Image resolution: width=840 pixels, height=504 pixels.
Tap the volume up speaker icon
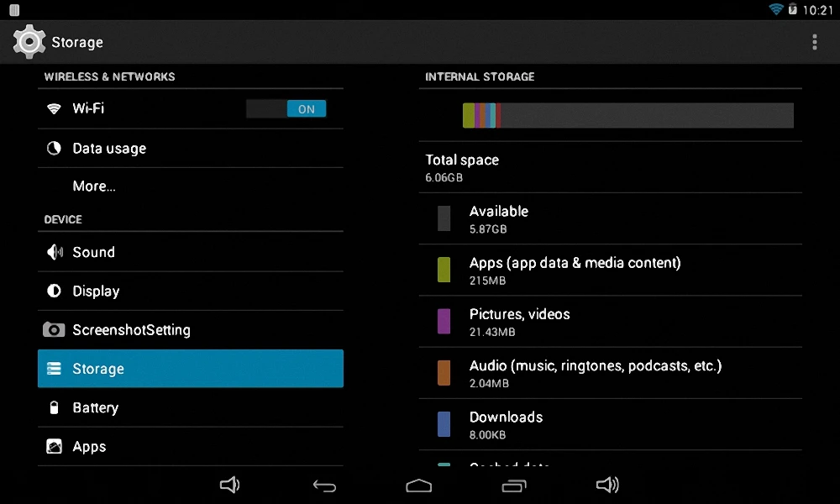click(607, 486)
